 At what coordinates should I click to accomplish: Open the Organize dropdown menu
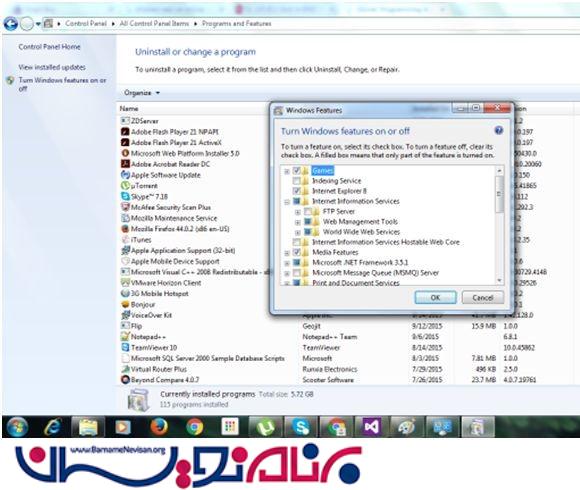coord(142,93)
